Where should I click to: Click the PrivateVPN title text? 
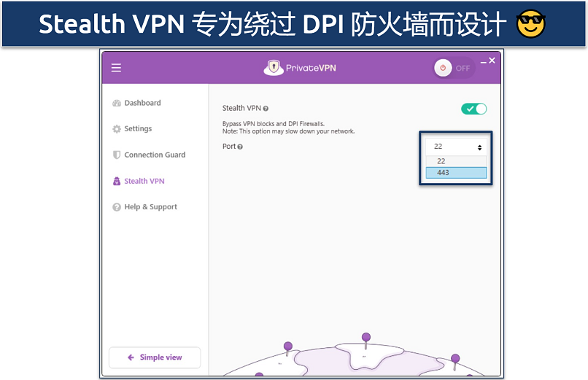311,68
